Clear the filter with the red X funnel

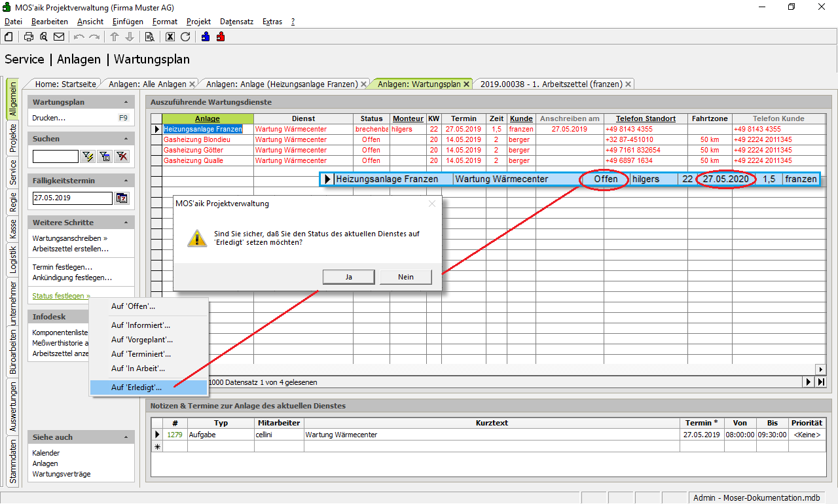pyautogui.click(x=121, y=156)
